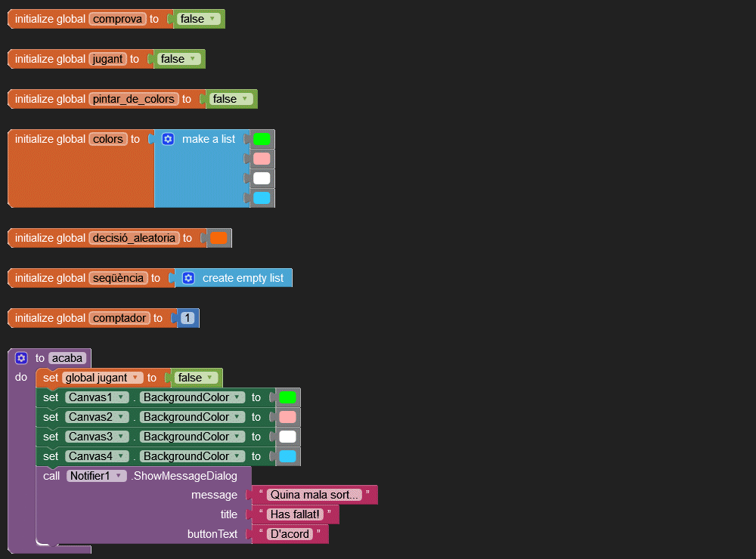Edit the variable name comptador
The image size is (756, 559).
(x=119, y=318)
